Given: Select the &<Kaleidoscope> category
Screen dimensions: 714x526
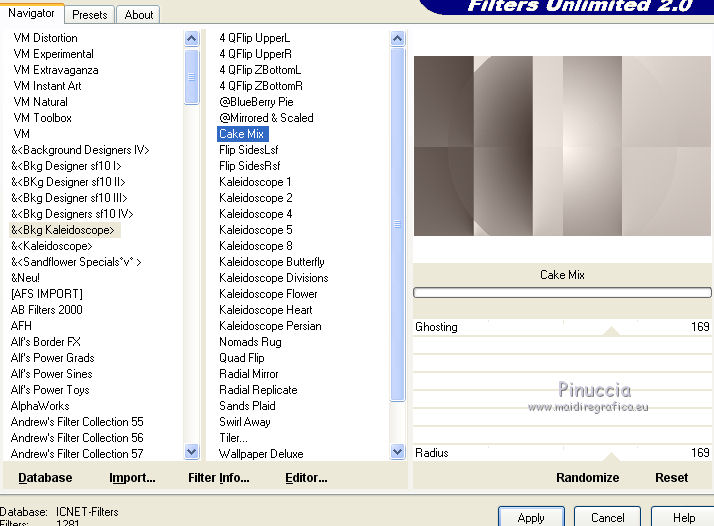Looking at the screenshot, I should [x=51, y=246].
